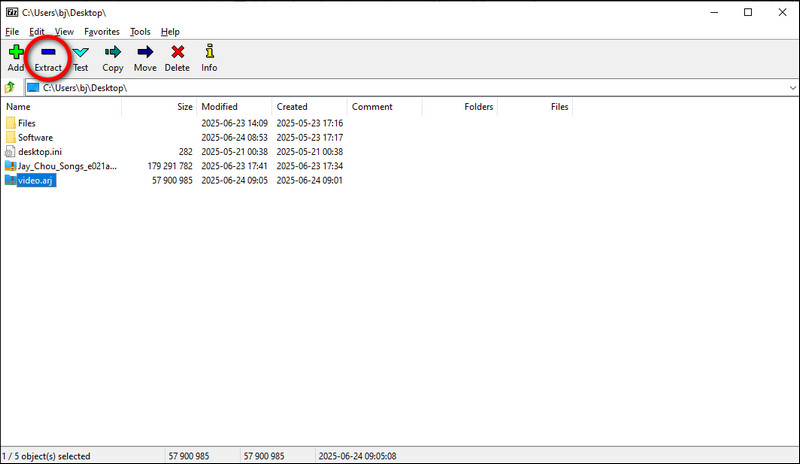
Task: Click the Copy toolbar icon
Action: pos(113,58)
